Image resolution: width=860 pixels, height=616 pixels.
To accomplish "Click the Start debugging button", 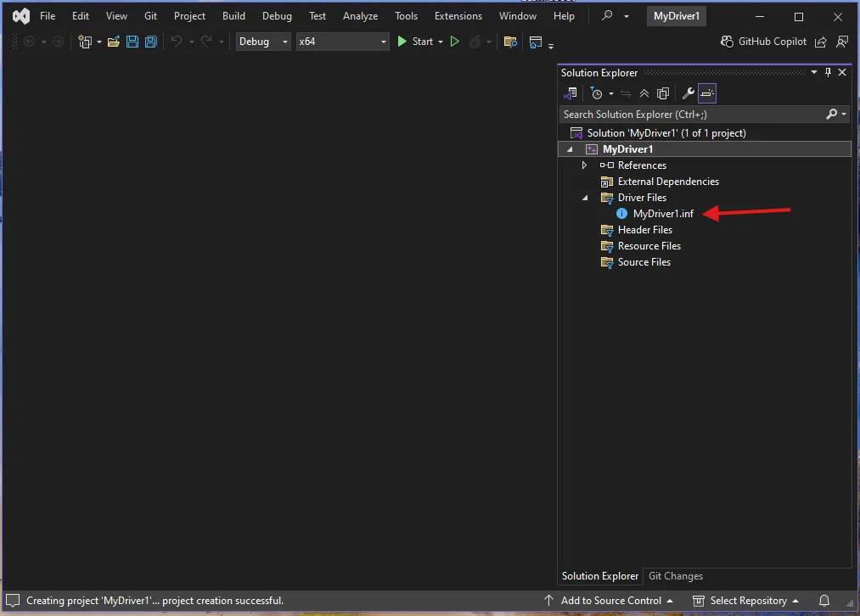I will pos(414,42).
